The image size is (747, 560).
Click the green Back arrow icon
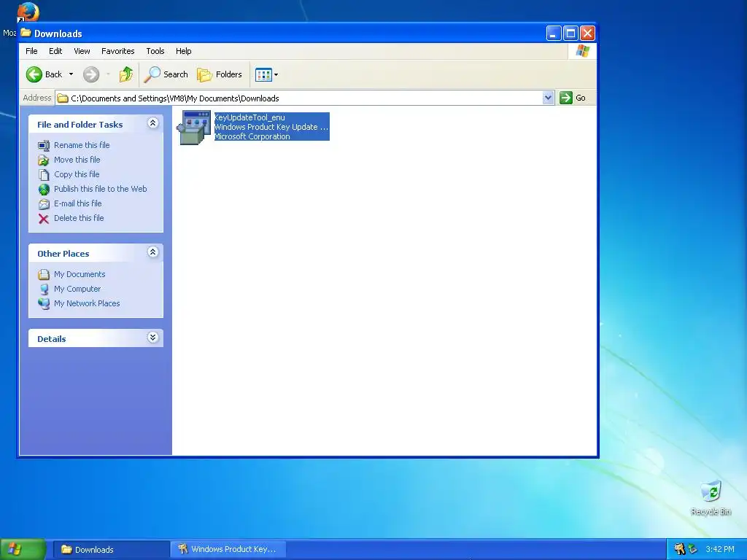(x=34, y=74)
